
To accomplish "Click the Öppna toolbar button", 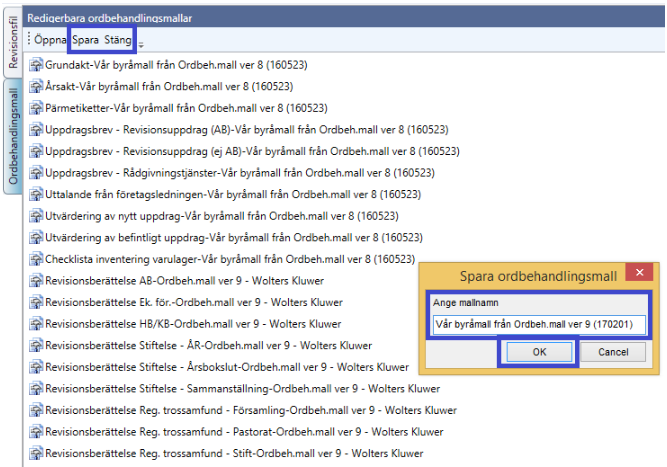I will click(x=50, y=40).
